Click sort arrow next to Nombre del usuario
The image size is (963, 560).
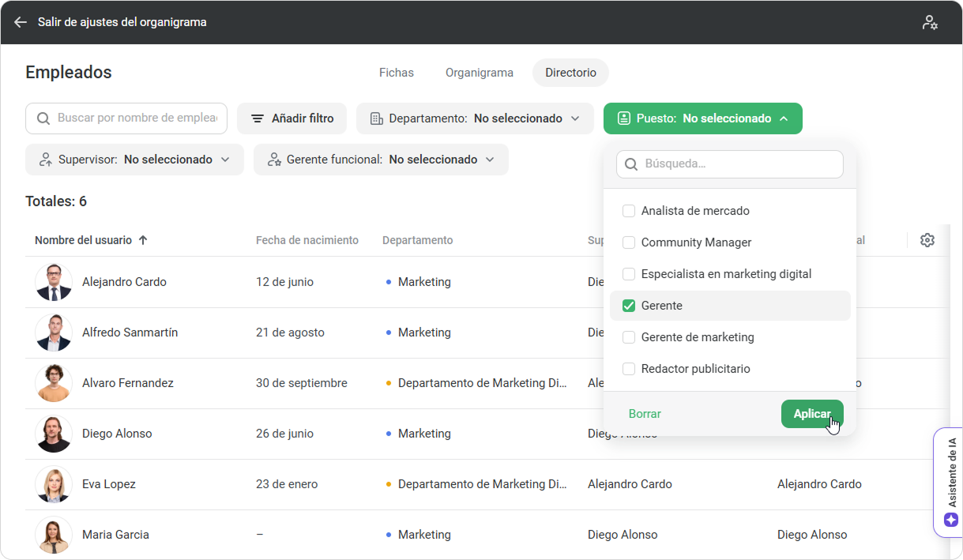point(143,240)
